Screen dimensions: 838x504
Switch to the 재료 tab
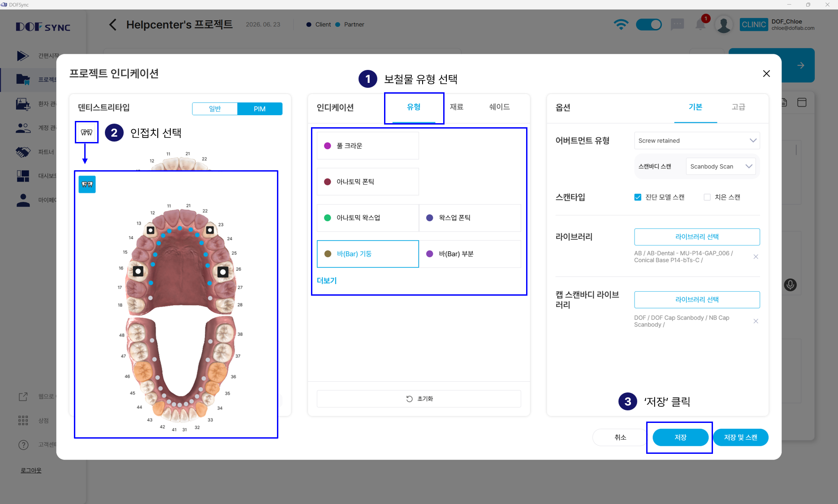pyautogui.click(x=457, y=107)
